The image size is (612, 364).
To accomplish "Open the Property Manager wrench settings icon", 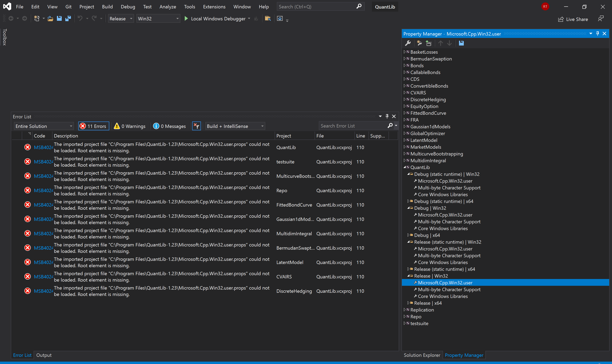I will point(408,43).
